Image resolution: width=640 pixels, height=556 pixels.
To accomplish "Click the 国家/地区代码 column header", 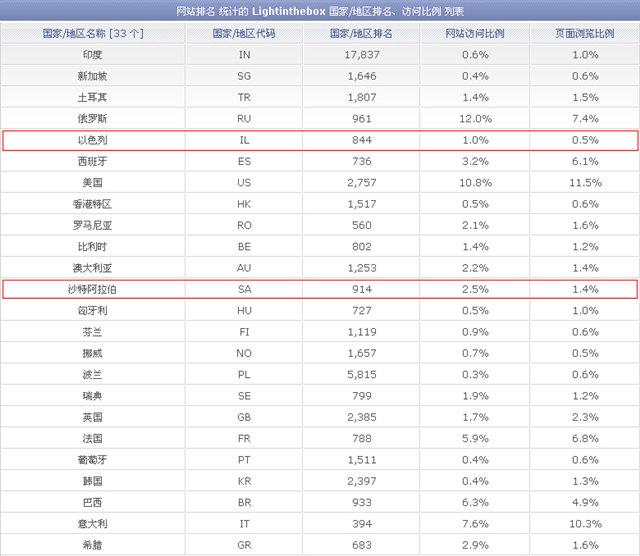I will 244,33.
